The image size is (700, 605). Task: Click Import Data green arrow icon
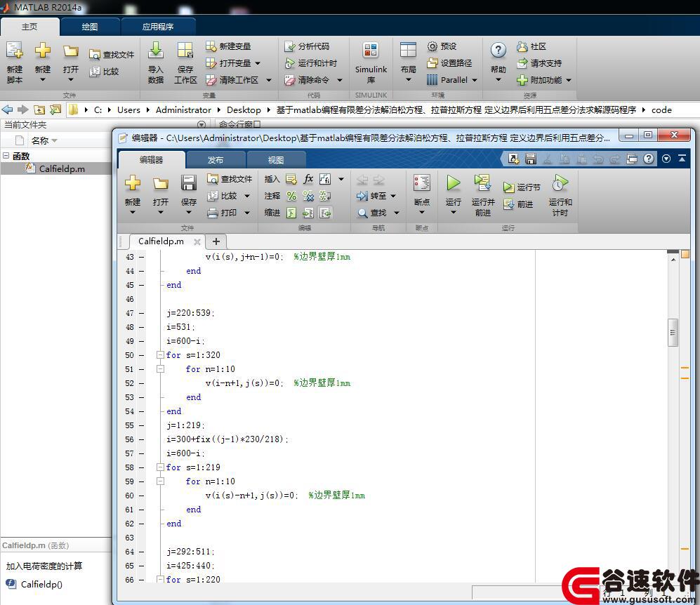155,51
